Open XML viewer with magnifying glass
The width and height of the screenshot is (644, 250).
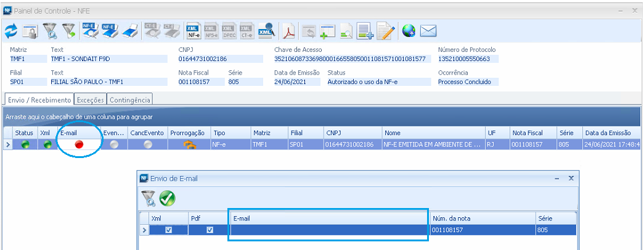coord(266,31)
